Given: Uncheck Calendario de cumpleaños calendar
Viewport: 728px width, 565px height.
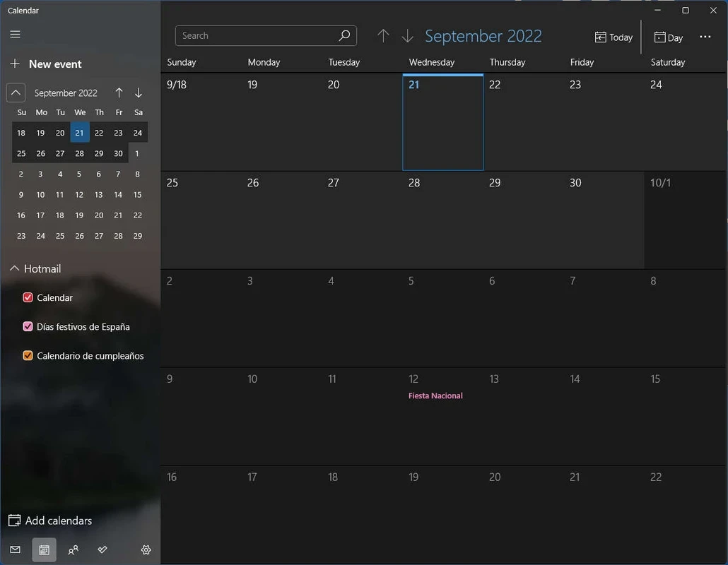Looking at the screenshot, I should tap(28, 356).
